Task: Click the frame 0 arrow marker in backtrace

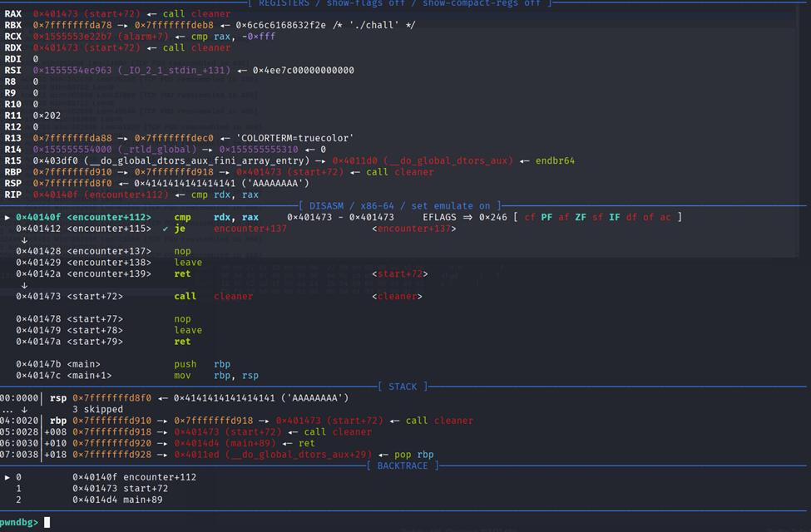Action: (x=8, y=477)
